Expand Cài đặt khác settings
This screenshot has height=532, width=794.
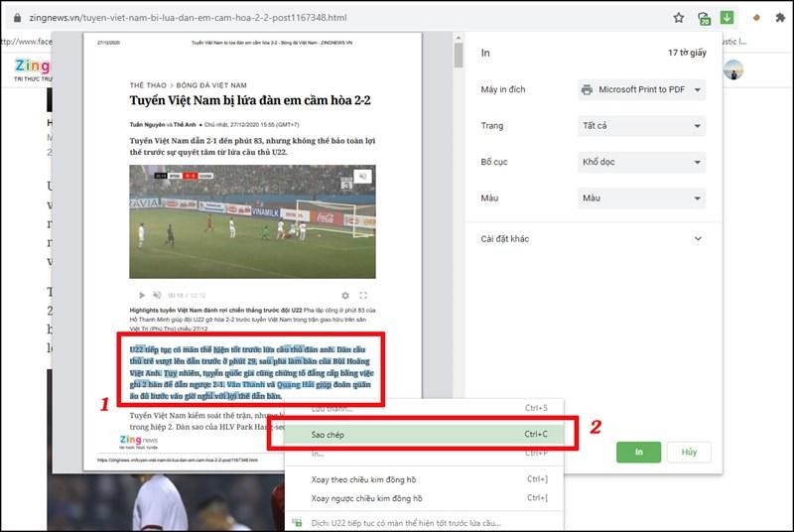click(x=592, y=239)
